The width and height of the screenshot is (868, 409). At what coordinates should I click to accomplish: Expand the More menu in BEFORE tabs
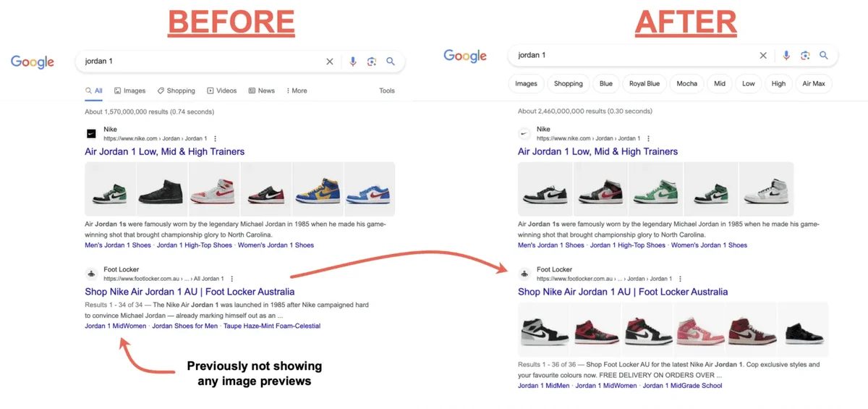297,90
